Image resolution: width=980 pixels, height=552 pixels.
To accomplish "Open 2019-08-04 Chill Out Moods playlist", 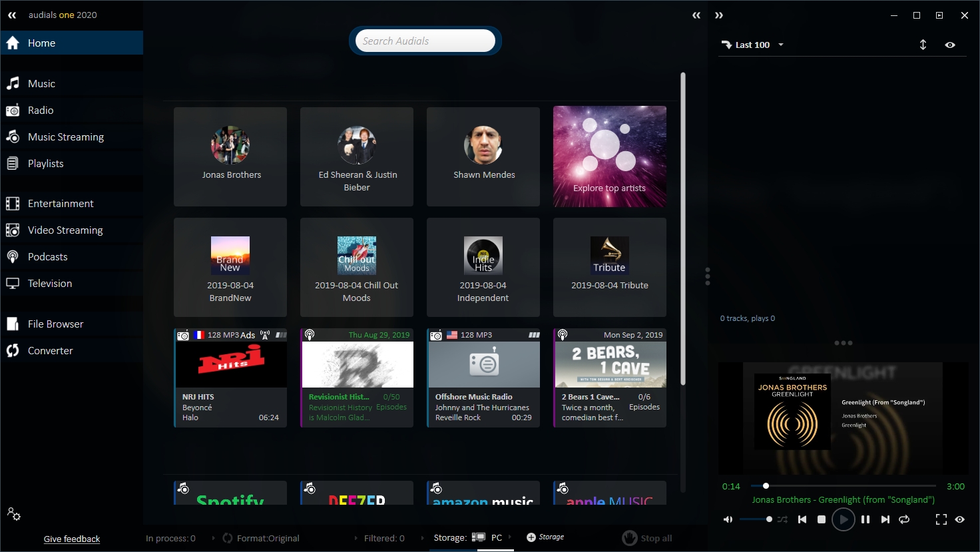I will point(357,267).
